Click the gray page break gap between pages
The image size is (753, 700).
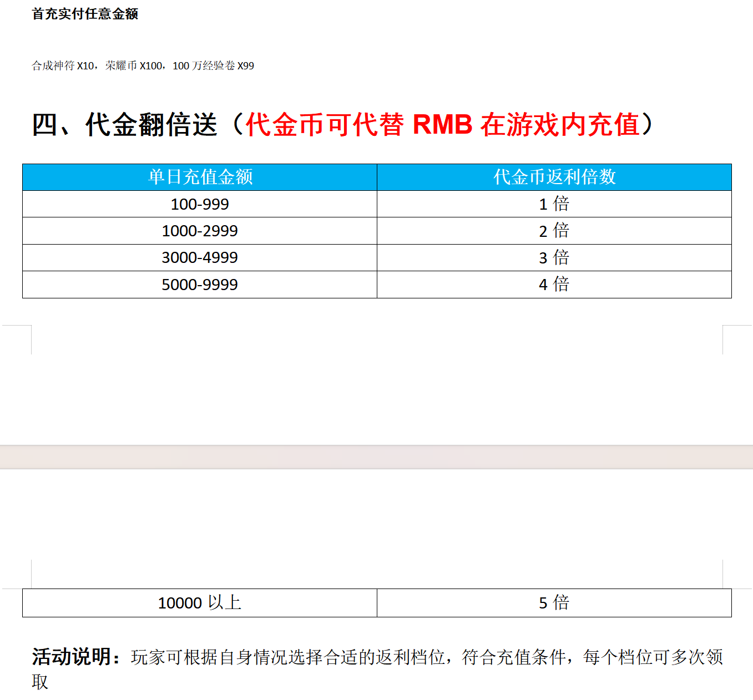tap(376, 457)
